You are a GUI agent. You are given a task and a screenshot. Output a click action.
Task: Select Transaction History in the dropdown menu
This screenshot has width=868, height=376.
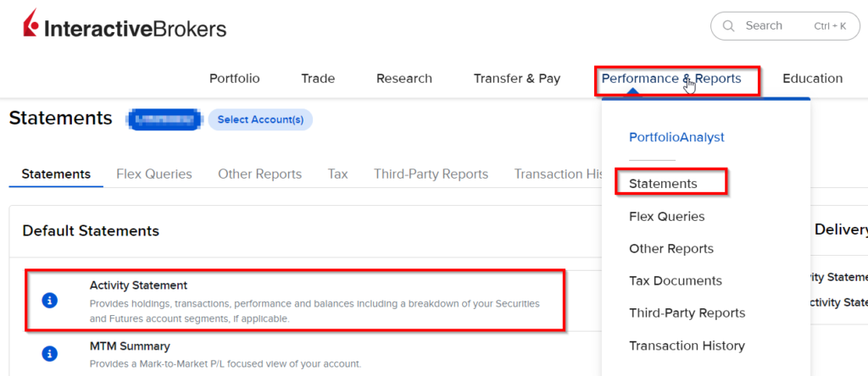click(687, 346)
